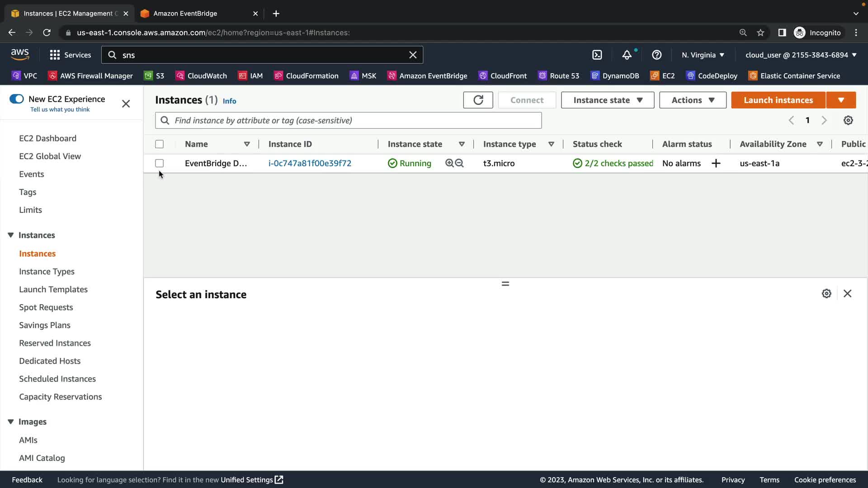Toggle the New EC2 Experience switch
This screenshot has height=488, width=868.
click(17, 99)
